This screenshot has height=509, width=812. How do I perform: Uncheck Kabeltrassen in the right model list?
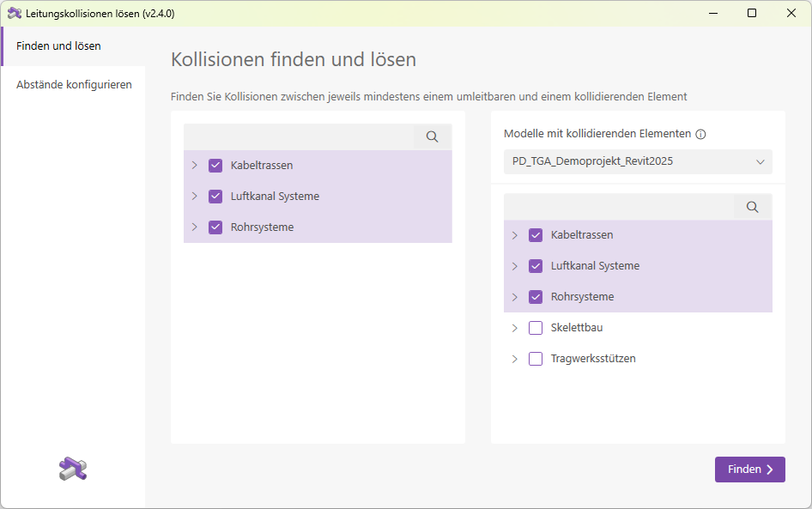tap(536, 234)
